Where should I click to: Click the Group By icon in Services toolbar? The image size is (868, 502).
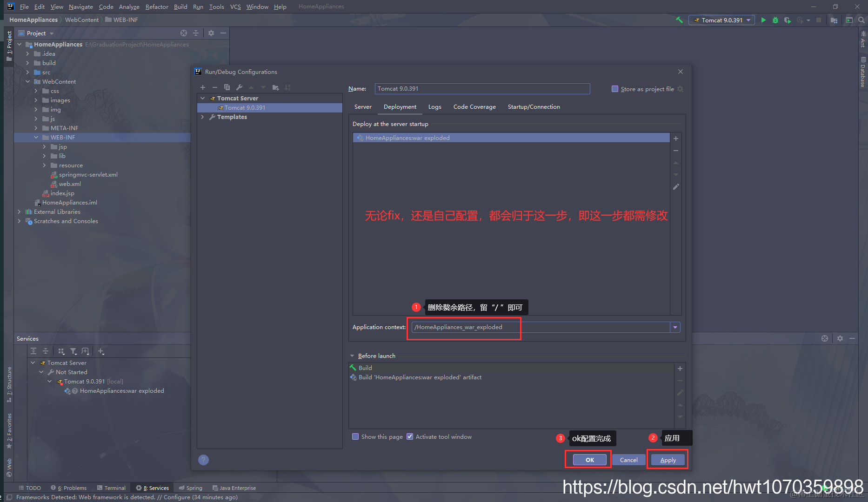(x=61, y=351)
